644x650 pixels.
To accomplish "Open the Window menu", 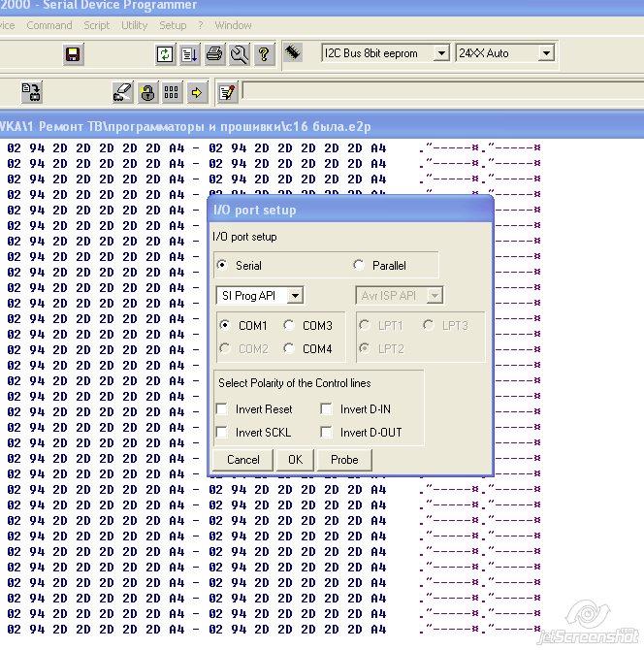I will [234, 25].
